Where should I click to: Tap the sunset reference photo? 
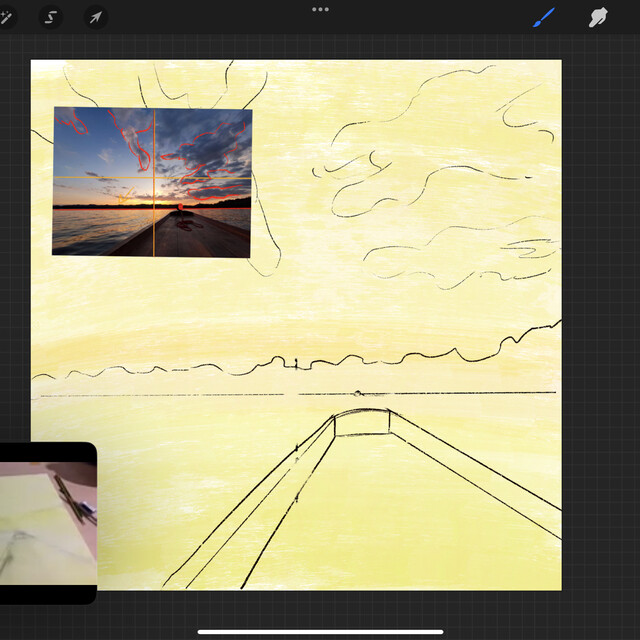(152, 182)
